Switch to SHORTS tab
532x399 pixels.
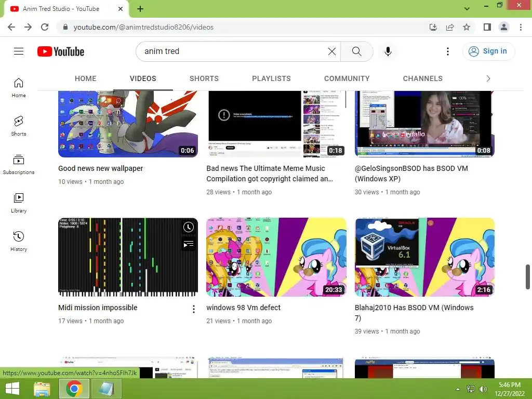pyautogui.click(x=204, y=78)
